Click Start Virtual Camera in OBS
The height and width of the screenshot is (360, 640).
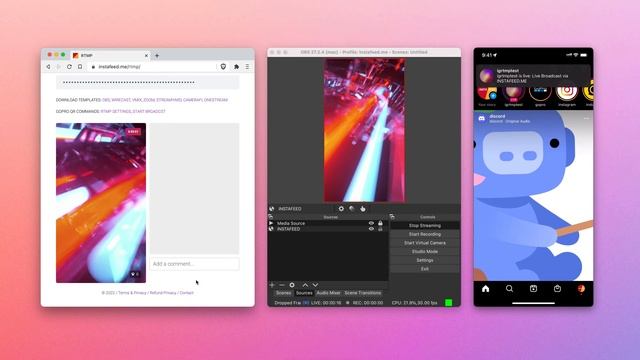(424, 243)
